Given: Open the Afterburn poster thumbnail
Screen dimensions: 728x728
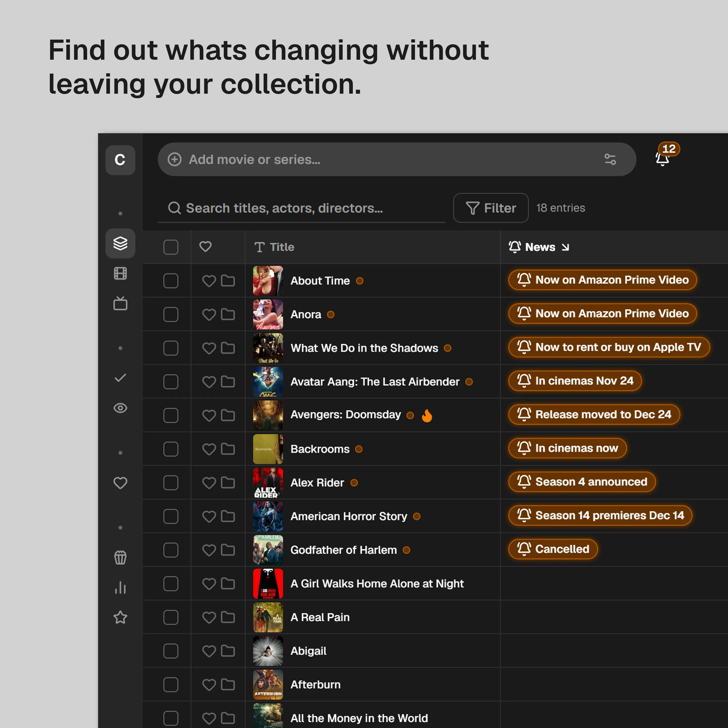Looking at the screenshot, I should click(x=268, y=685).
